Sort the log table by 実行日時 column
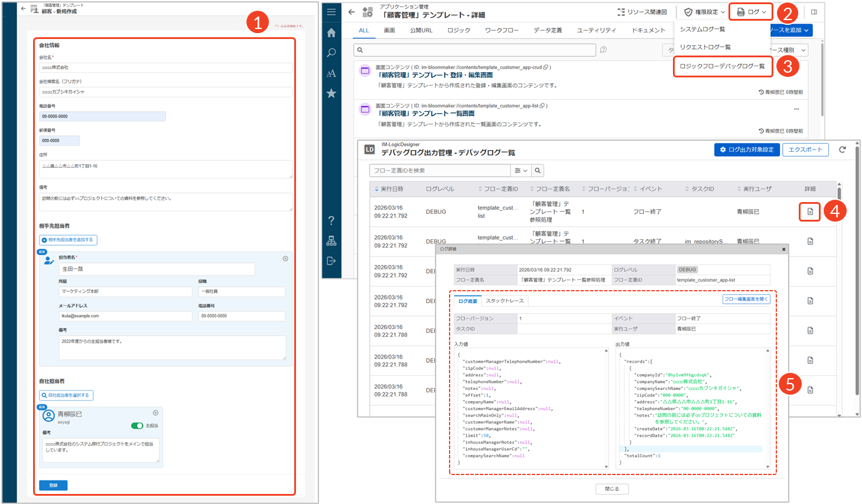This screenshot has width=862, height=504. point(391,189)
